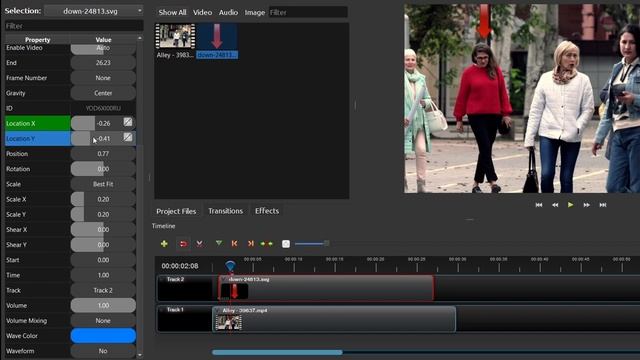640x360 pixels.
Task: Jump to end of preview video
Action: pyautogui.click(x=602, y=205)
